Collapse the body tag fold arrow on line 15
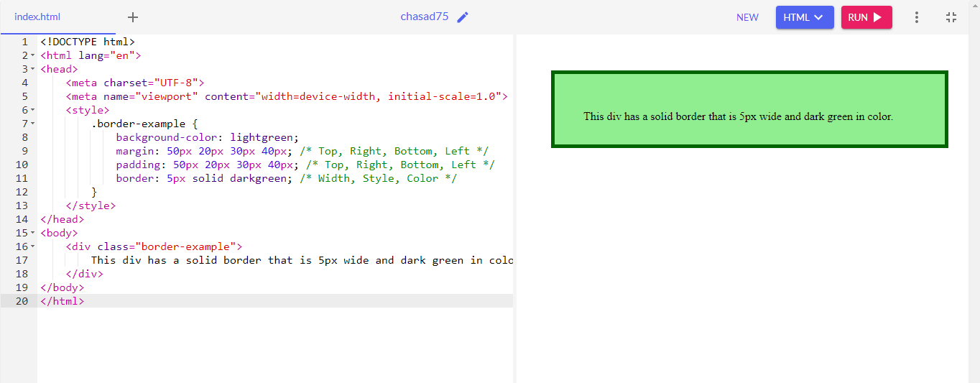The image size is (980, 383). click(33, 233)
